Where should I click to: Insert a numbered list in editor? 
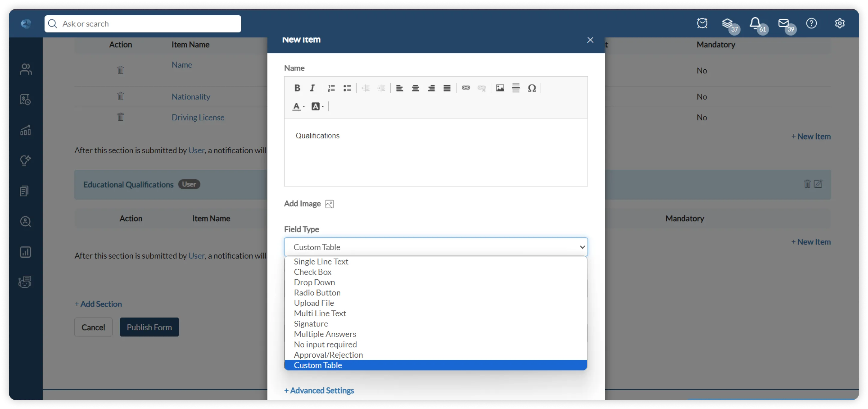(x=331, y=88)
